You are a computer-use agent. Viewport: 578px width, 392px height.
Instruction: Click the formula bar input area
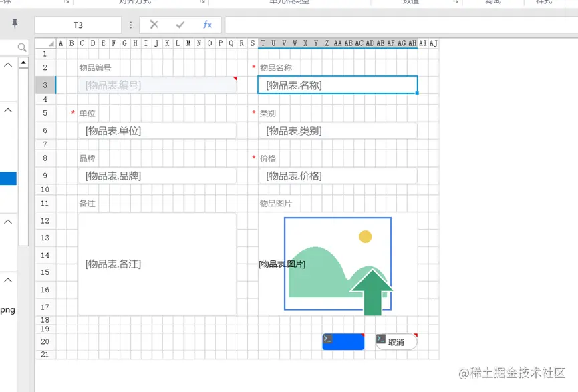(x=401, y=25)
